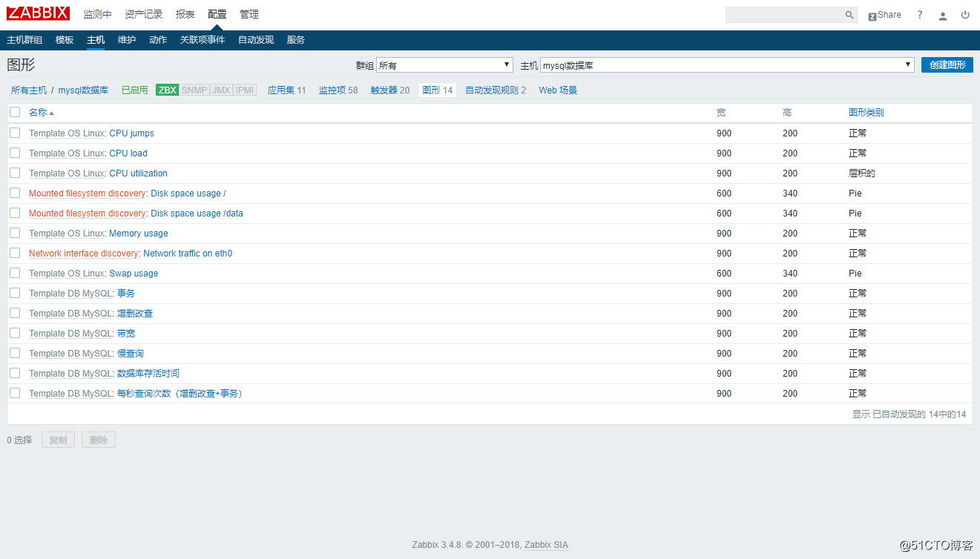Open the 管理 top menu

(249, 15)
